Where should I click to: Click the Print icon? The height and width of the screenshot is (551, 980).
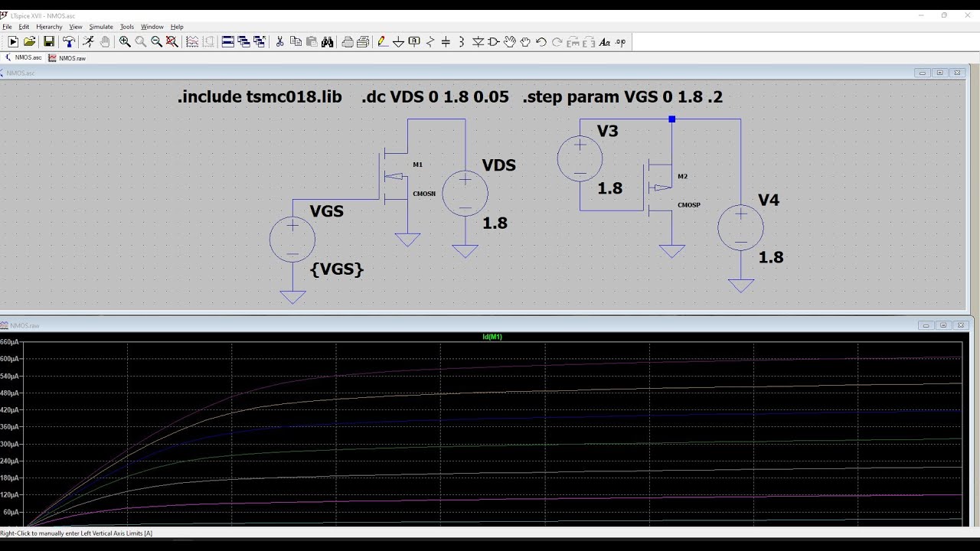pyautogui.click(x=363, y=42)
